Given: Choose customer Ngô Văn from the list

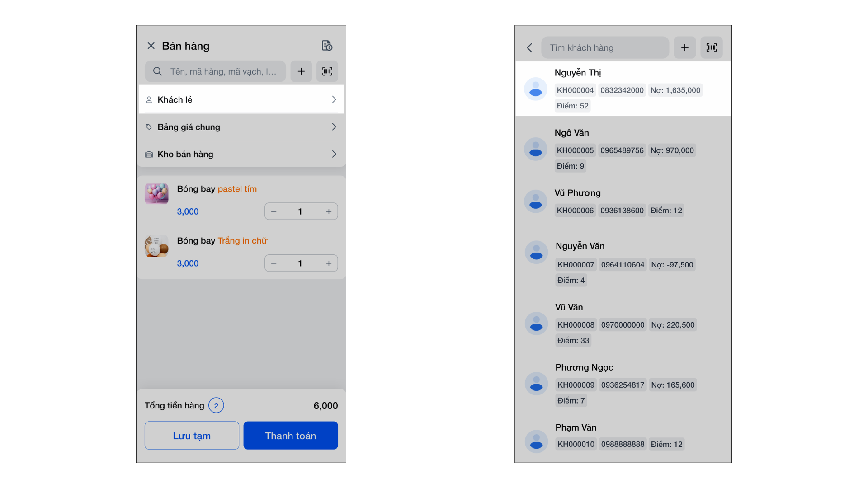Looking at the screenshot, I should 623,149.
